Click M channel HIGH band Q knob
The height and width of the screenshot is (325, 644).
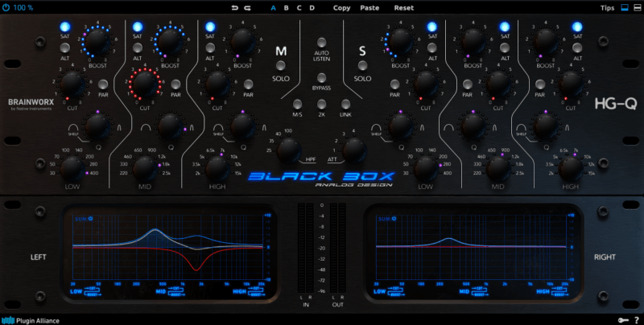243,127
